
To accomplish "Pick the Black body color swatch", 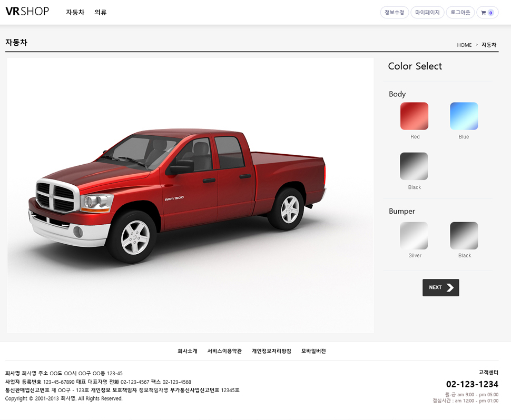I will [414, 166].
